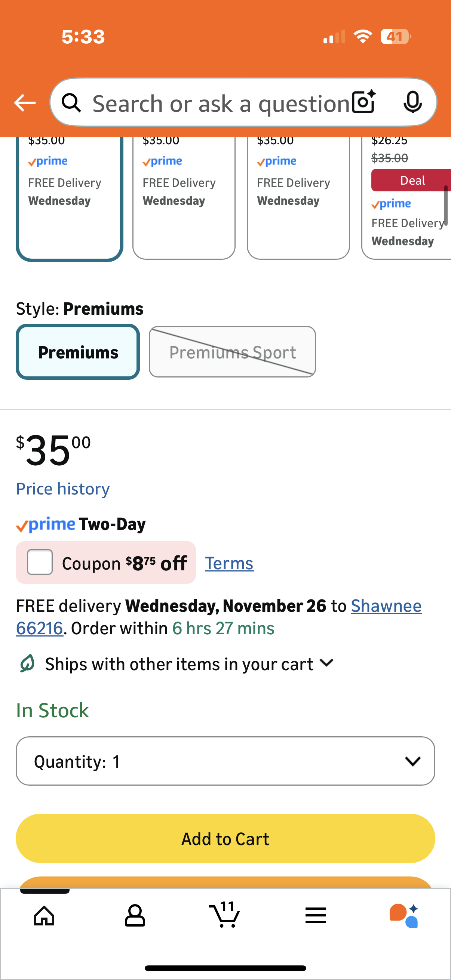
Task: Open the Quantity dropdown
Action: point(225,761)
